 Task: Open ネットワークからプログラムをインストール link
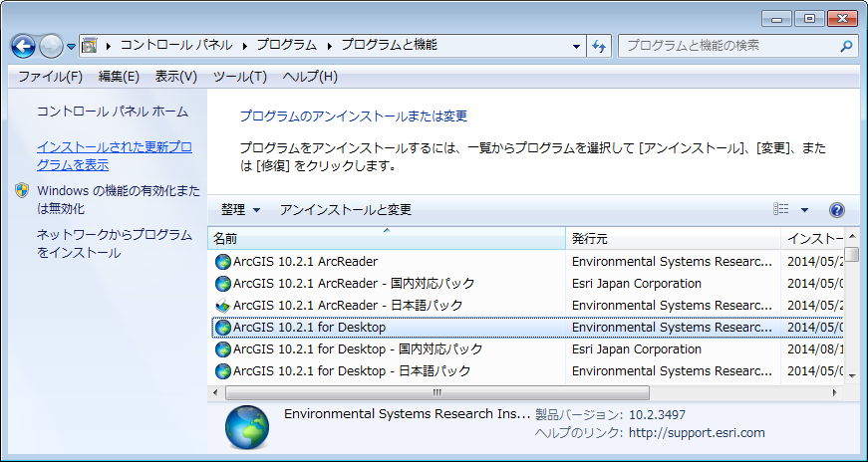point(114,244)
